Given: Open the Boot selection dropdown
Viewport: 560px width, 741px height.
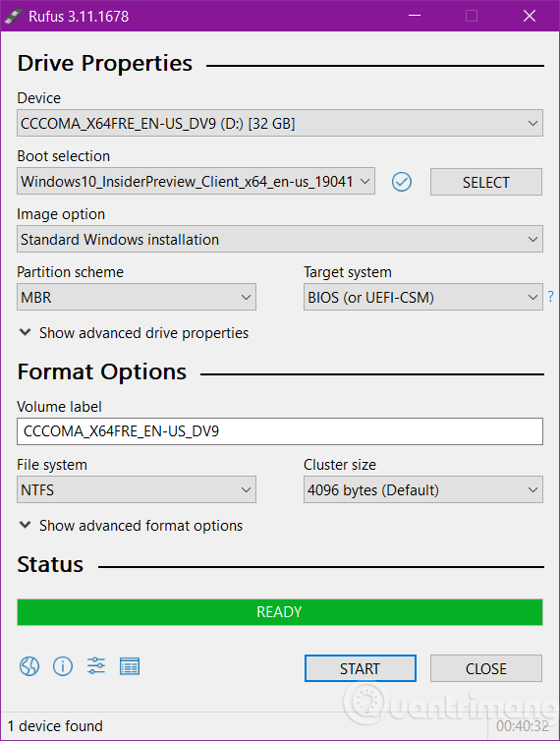Looking at the screenshot, I should (196, 182).
